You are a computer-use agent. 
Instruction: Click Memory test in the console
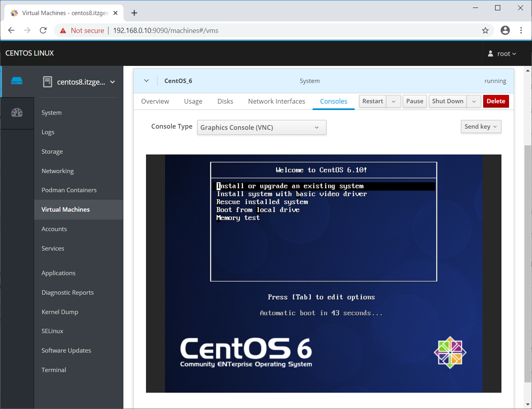point(238,218)
